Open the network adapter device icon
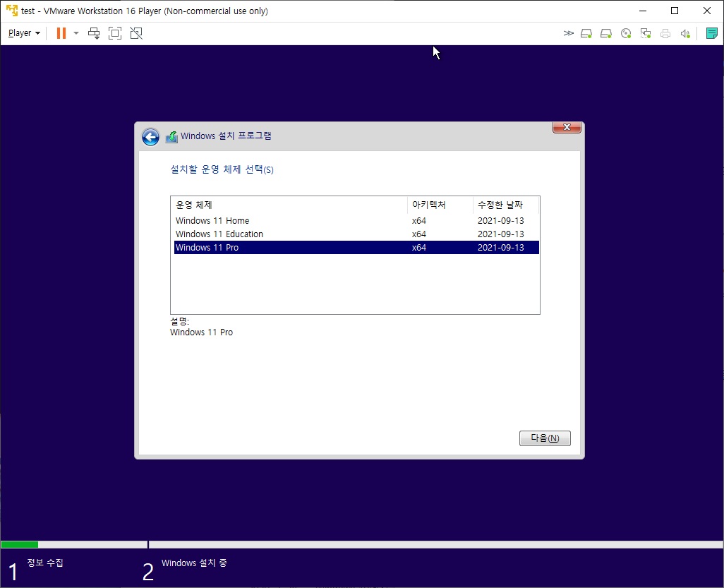 pos(646,33)
